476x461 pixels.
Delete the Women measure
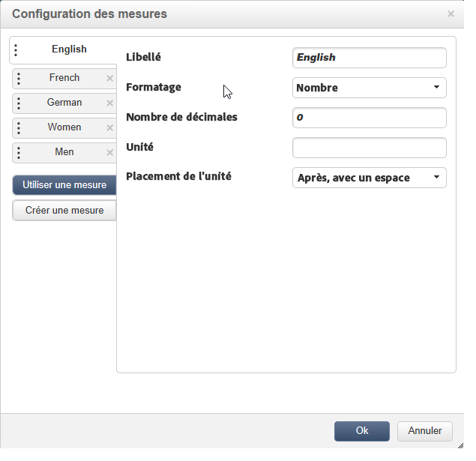coord(109,128)
